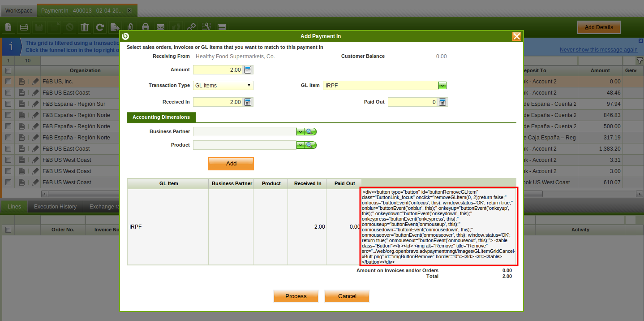
Task: Click the orange Add button
Action: tap(231, 164)
